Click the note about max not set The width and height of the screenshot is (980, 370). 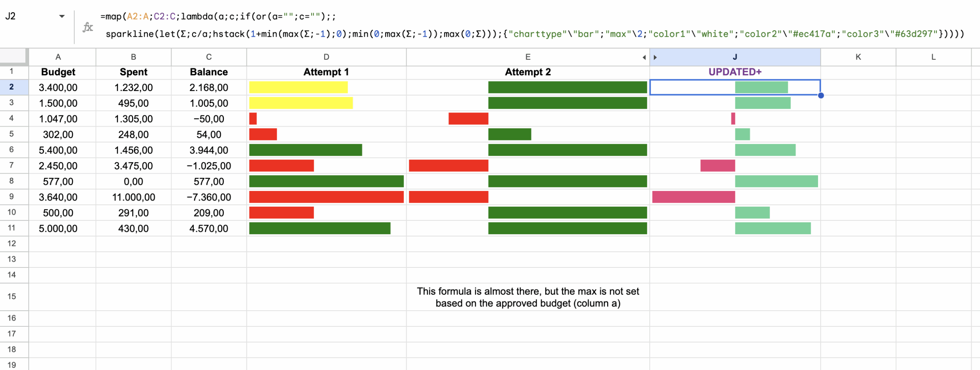(x=528, y=297)
